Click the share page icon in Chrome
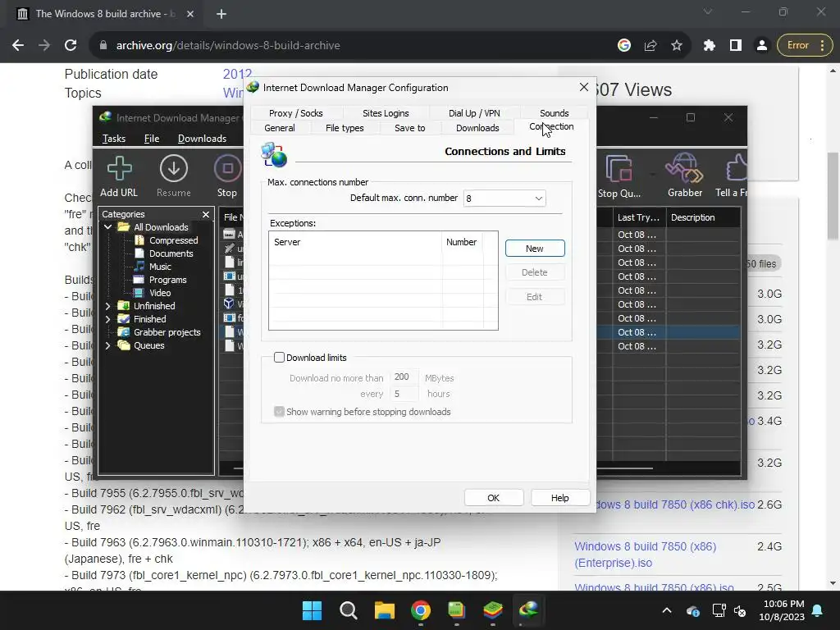Viewport: 840px width, 630px height. [x=651, y=46]
